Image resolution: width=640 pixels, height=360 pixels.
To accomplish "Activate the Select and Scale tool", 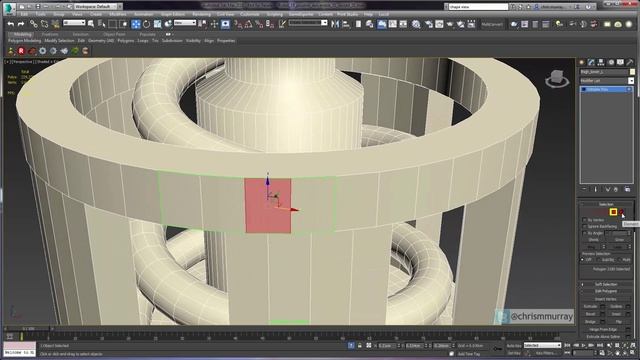I will click(158, 24).
